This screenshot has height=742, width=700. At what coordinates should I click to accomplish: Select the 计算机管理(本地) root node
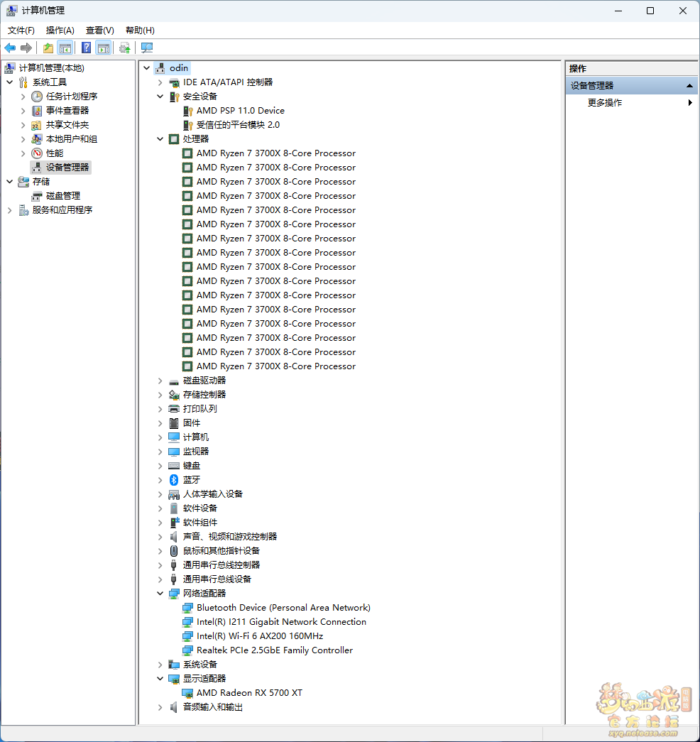pyautogui.click(x=52, y=68)
